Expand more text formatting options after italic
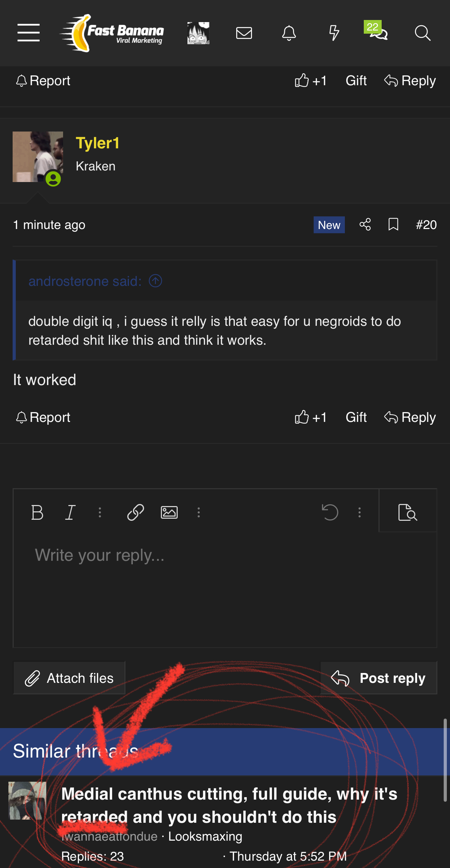Screen dimensions: 450x868 tap(100, 512)
